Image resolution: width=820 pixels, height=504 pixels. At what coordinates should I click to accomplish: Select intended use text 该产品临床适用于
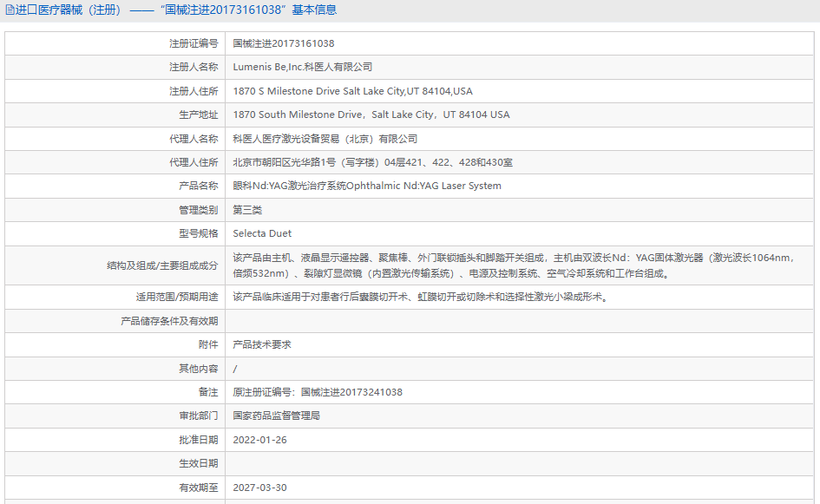click(x=421, y=297)
